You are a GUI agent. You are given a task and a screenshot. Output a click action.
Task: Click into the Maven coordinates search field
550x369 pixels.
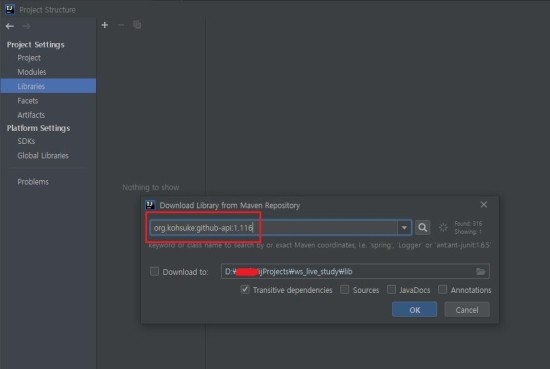click(274, 228)
